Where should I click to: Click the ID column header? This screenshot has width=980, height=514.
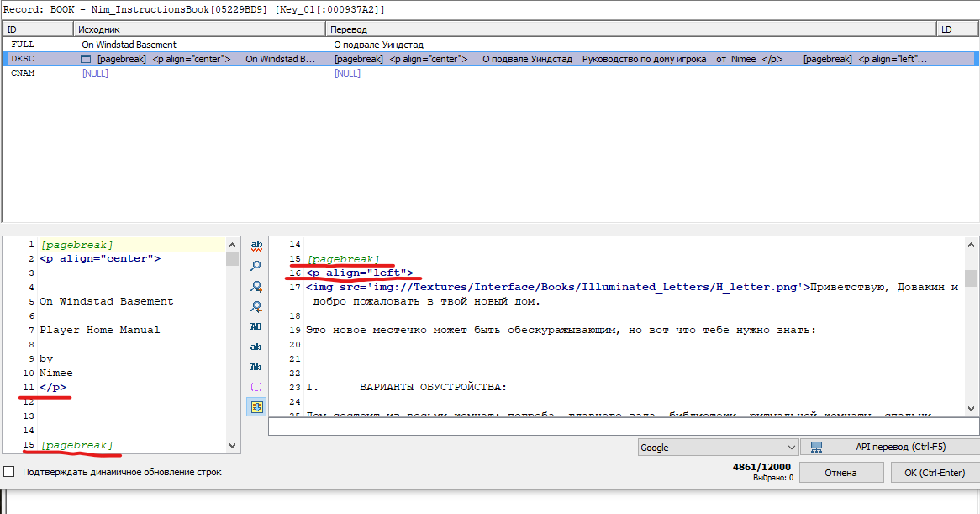(38, 29)
